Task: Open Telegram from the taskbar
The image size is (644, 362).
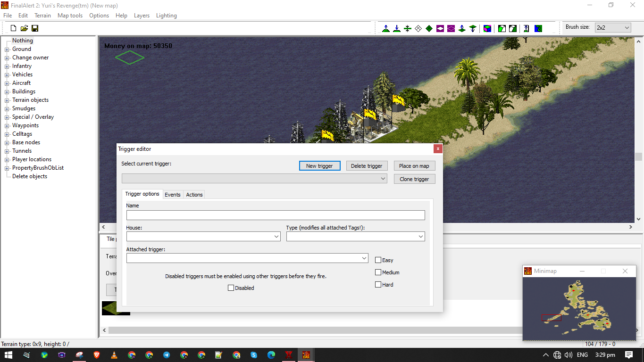Action: tap(167, 355)
